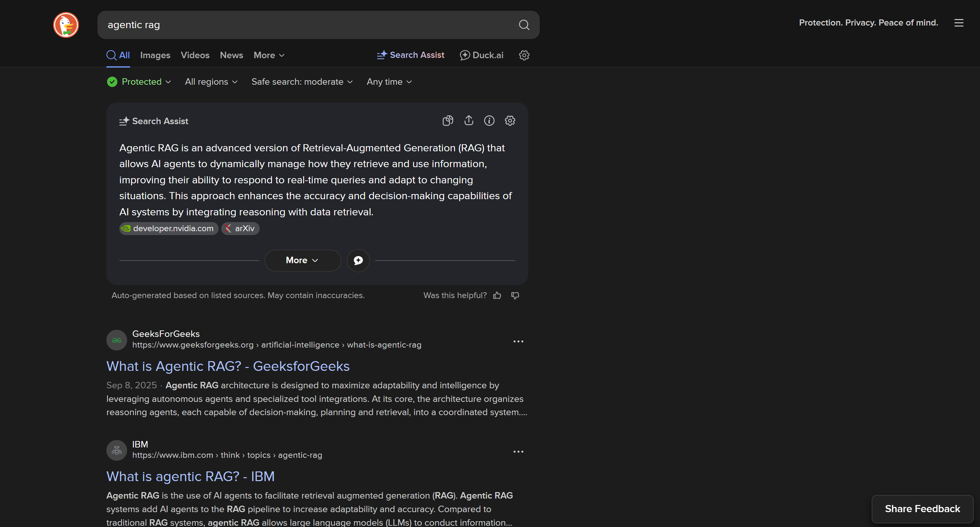The height and width of the screenshot is (527, 980).
Task: Toggle Protected search status
Action: (x=138, y=81)
